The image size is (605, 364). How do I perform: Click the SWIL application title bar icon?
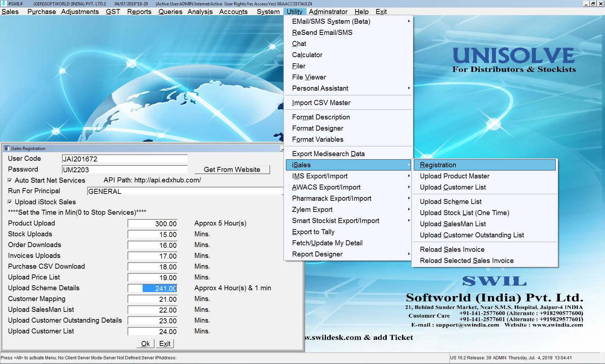tap(4, 4)
